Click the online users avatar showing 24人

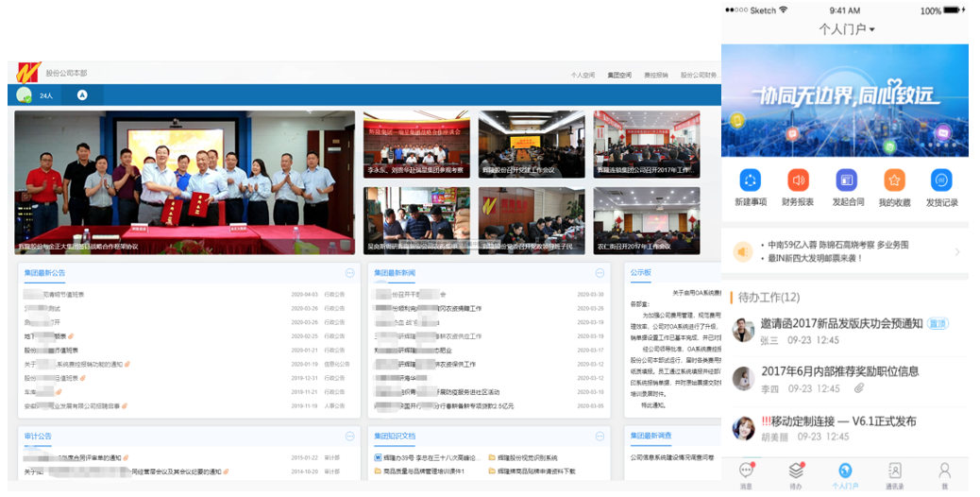point(24,95)
